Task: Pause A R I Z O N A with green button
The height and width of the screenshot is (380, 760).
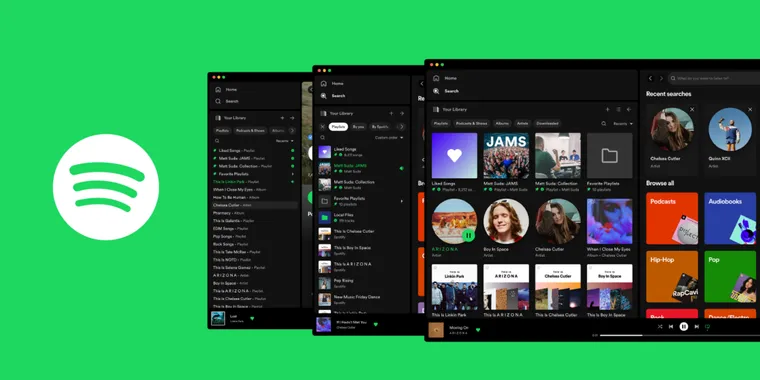Action: click(468, 236)
